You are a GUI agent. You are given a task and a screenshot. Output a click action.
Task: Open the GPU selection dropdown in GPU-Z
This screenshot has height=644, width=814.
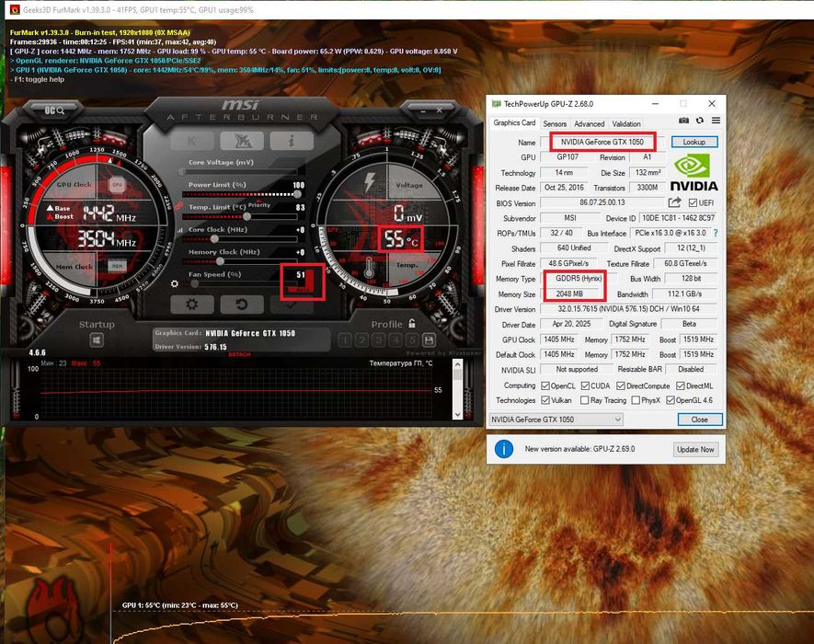click(556, 420)
